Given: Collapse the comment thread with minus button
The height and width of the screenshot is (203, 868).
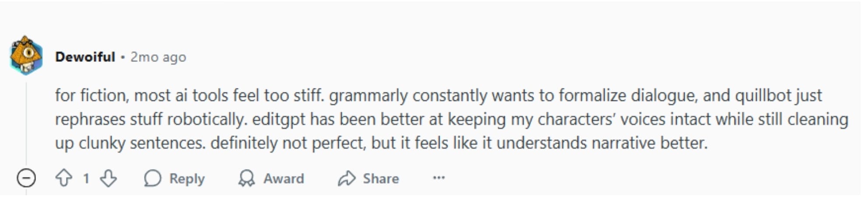Looking at the screenshot, I should (x=26, y=178).
